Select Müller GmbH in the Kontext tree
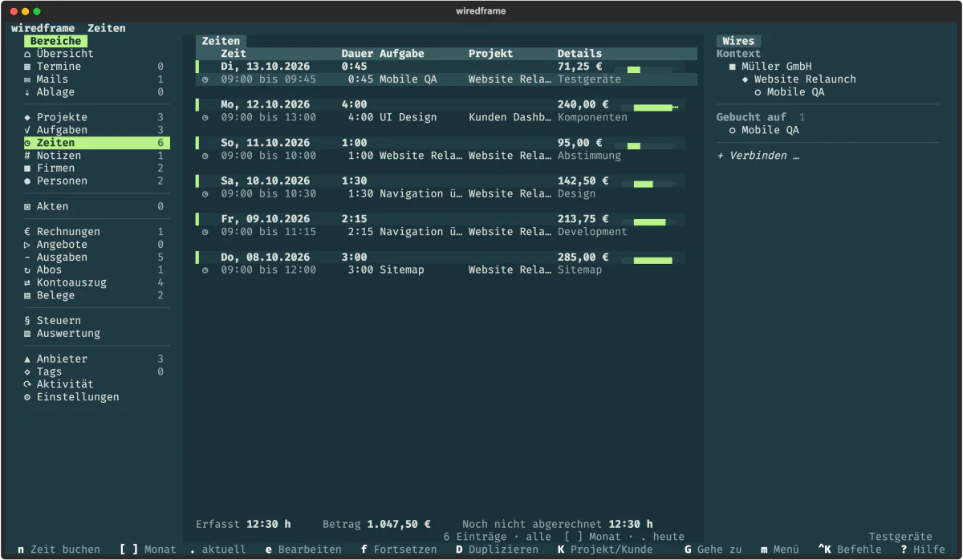This screenshot has height=560, width=963. [770, 67]
